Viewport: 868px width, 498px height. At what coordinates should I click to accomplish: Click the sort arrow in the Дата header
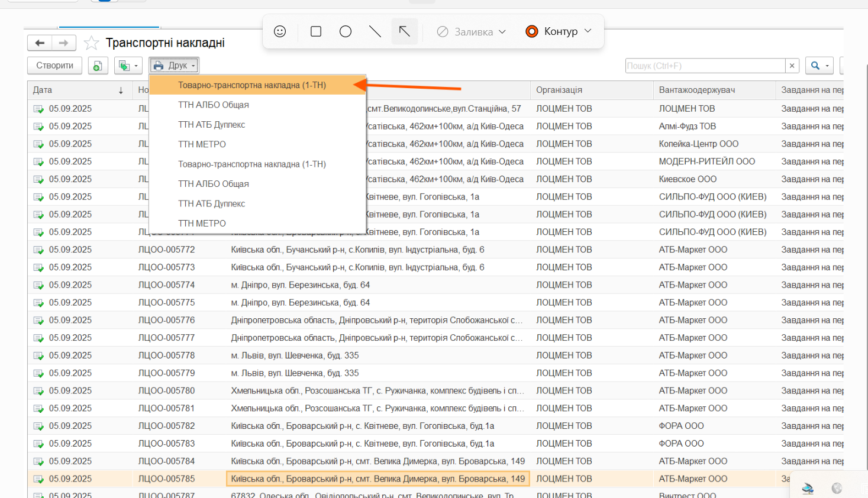(x=121, y=90)
